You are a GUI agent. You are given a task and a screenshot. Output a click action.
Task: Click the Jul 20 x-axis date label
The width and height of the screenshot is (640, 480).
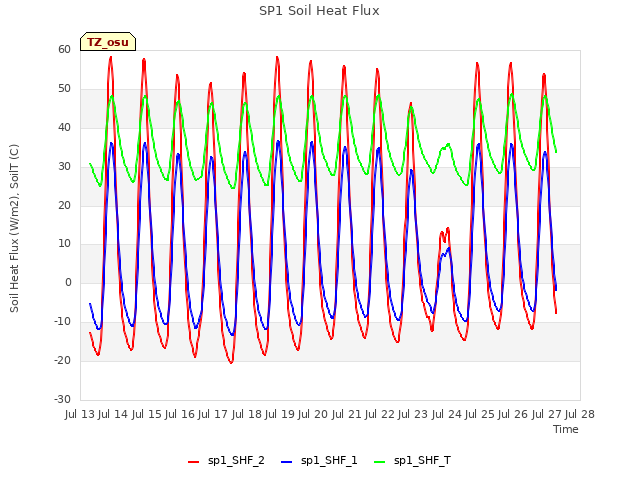(x=313, y=414)
